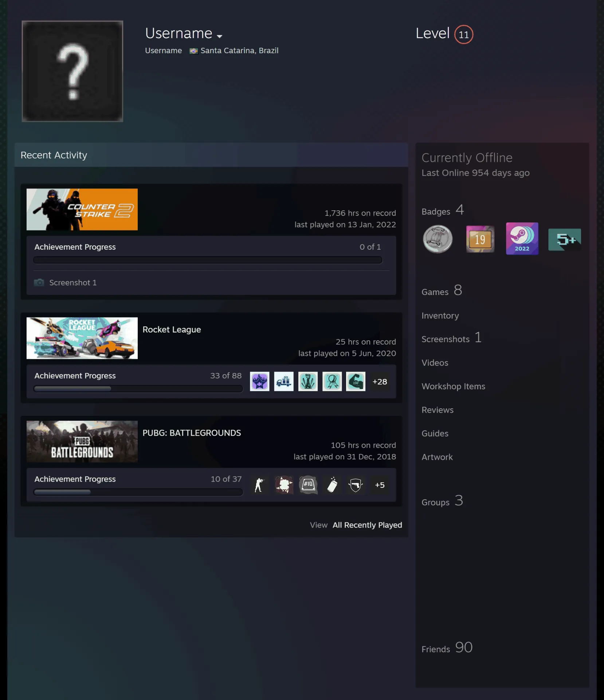Open the Screenshots section link
The width and height of the screenshot is (604, 700).
point(451,338)
